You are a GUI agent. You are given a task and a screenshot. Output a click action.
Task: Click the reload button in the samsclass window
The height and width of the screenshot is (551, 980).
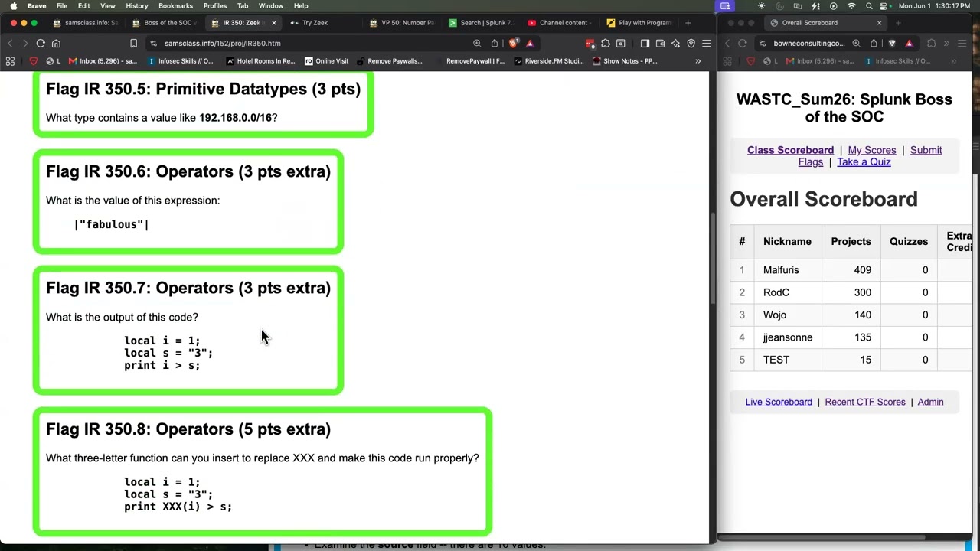(x=41, y=44)
